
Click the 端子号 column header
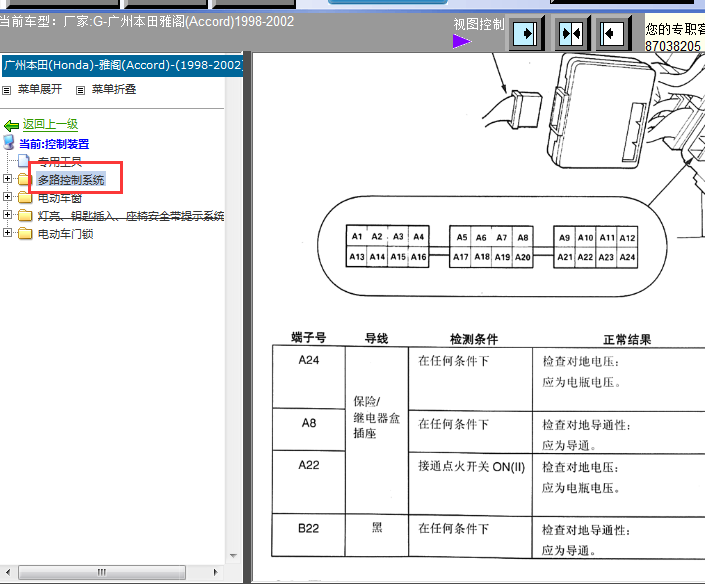pyautogui.click(x=308, y=338)
